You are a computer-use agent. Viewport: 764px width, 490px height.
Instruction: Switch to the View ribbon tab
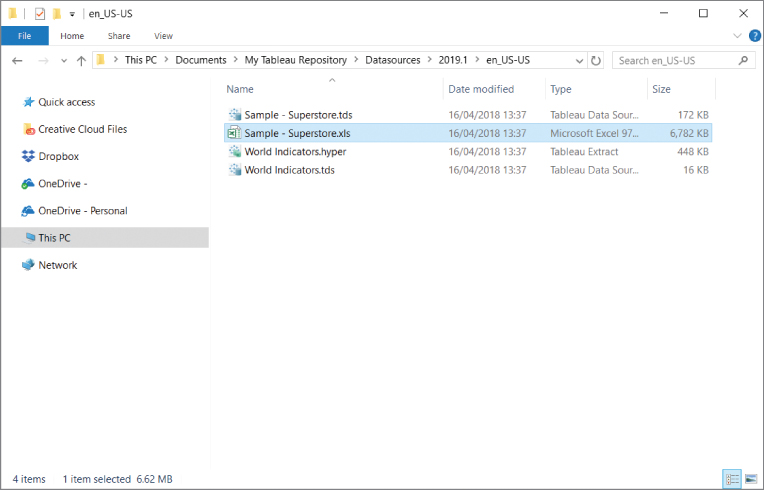[x=163, y=36]
